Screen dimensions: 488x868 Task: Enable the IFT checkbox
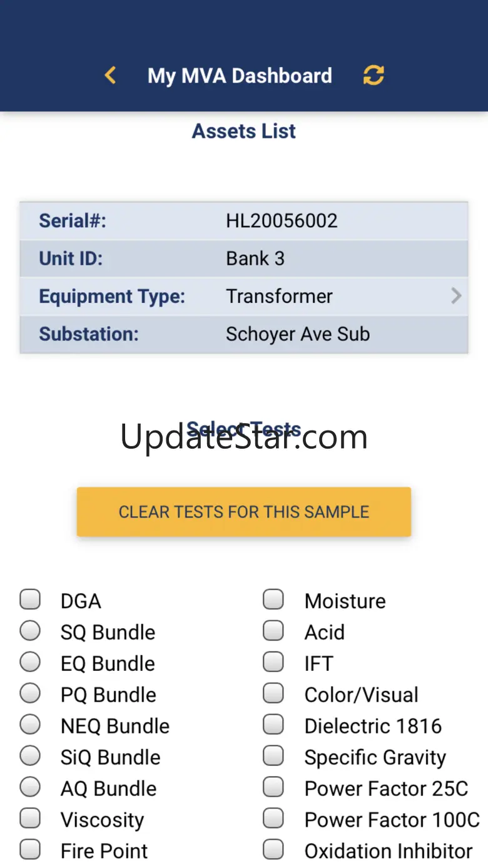pyautogui.click(x=273, y=662)
